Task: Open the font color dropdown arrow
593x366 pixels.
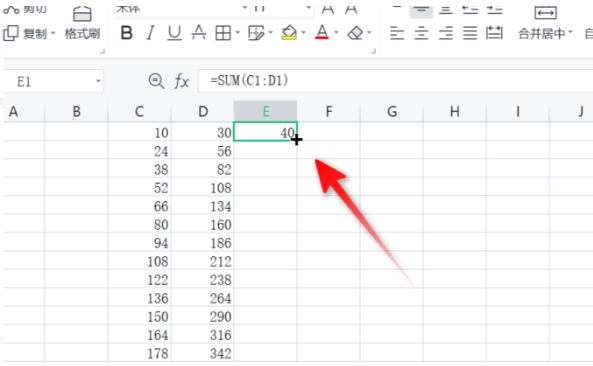Action: (336, 33)
